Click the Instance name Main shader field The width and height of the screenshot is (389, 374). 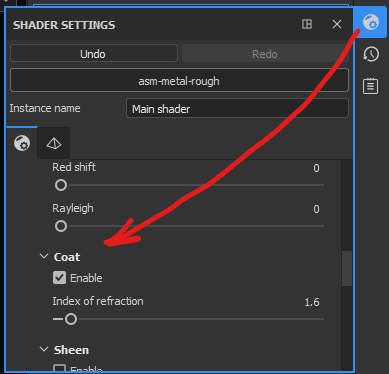237,108
